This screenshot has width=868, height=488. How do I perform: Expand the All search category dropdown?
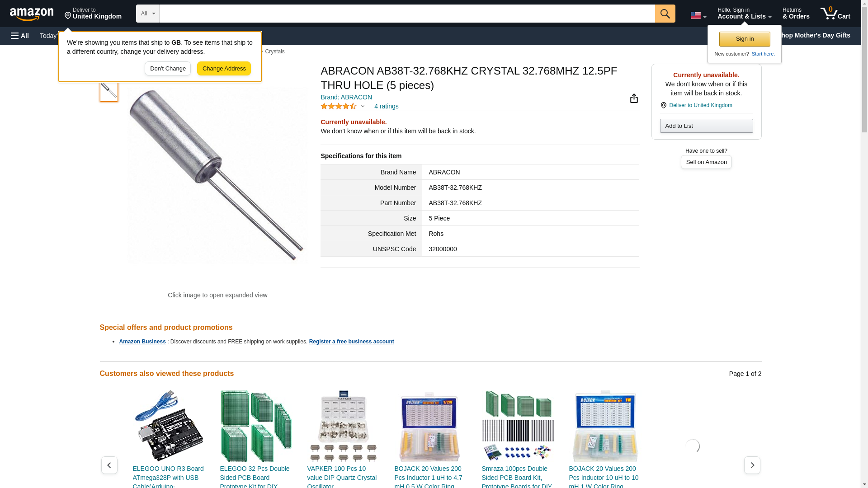tap(148, 14)
